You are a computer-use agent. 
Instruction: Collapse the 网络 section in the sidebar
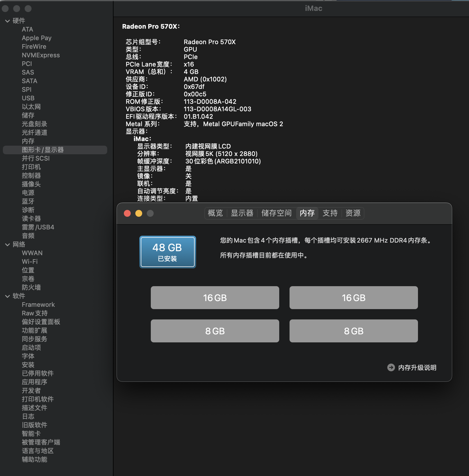tap(7, 244)
